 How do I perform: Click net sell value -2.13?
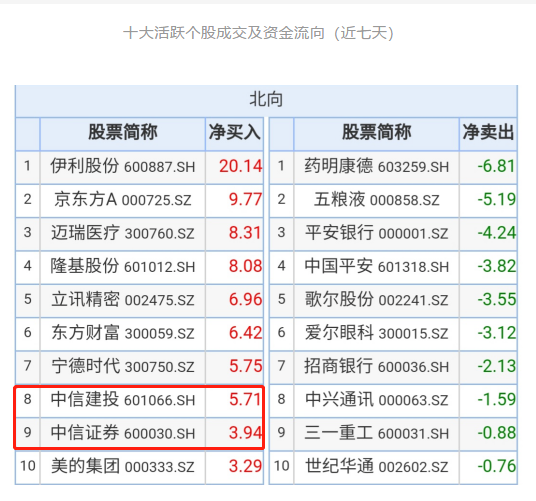(497, 366)
